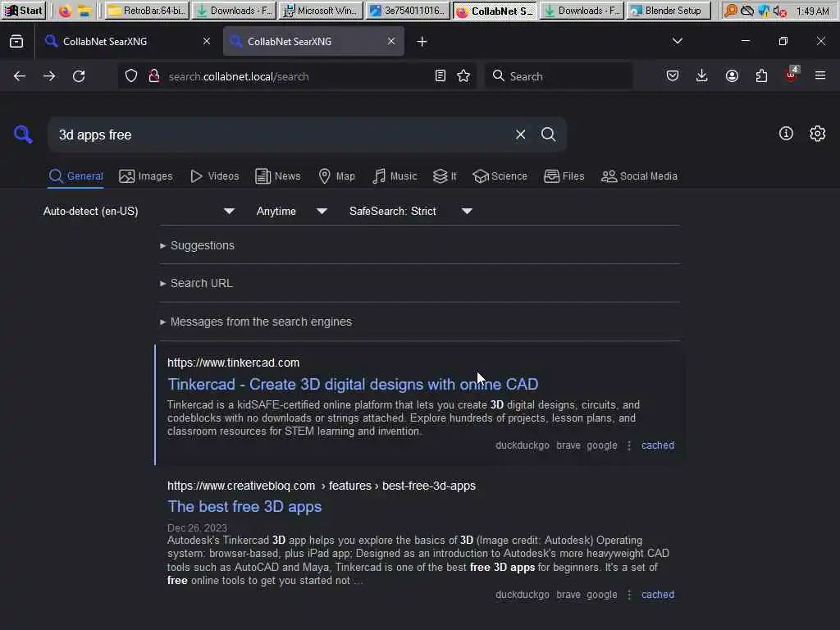Open more options dots on creativebloq result
Image resolution: width=840 pixels, height=630 pixels.
[x=629, y=595]
